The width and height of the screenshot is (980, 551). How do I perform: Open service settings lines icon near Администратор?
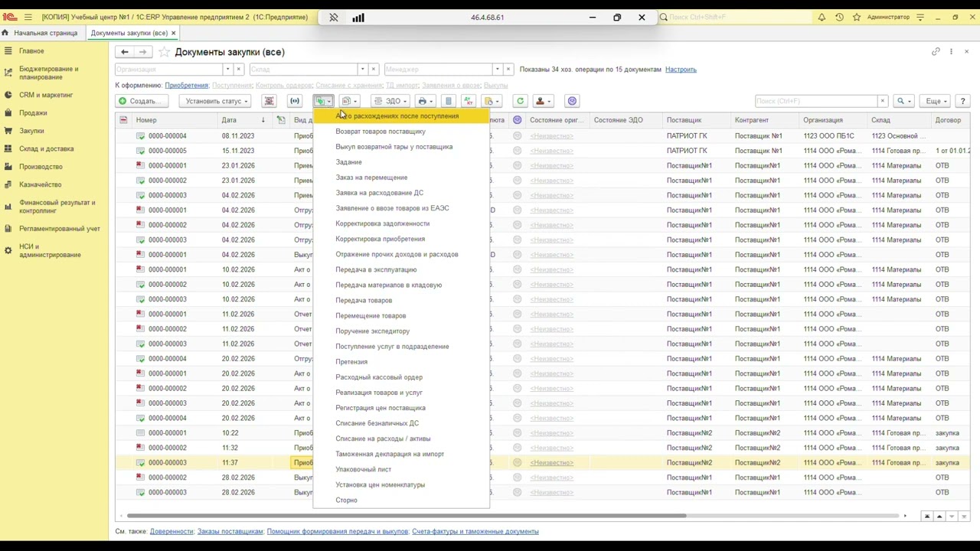(920, 17)
